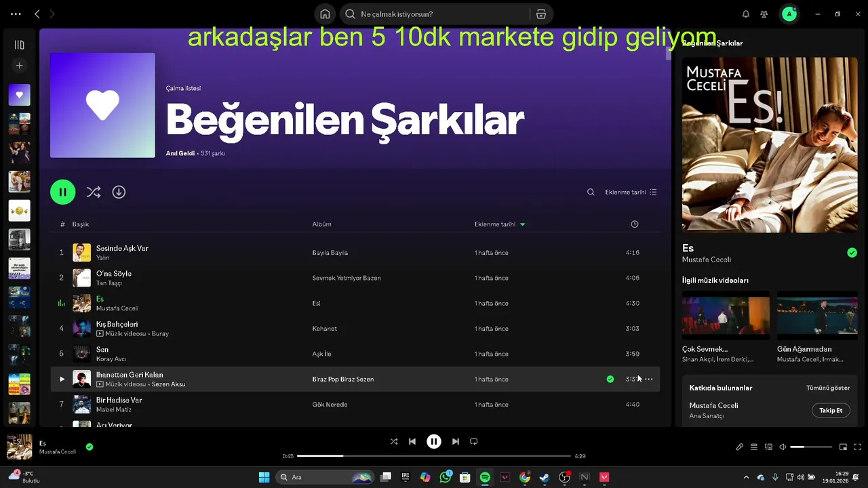
Task: Open the user profile avatar A
Action: (x=789, y=14)
